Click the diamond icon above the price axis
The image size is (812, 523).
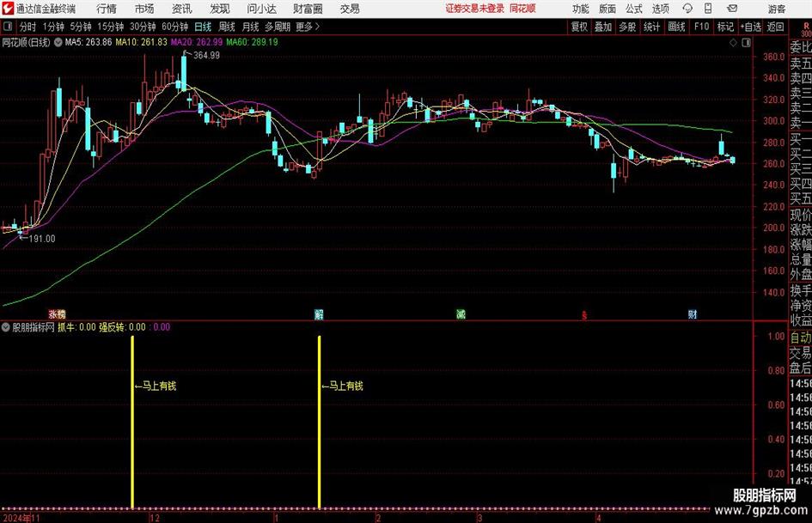pos(733,43)
